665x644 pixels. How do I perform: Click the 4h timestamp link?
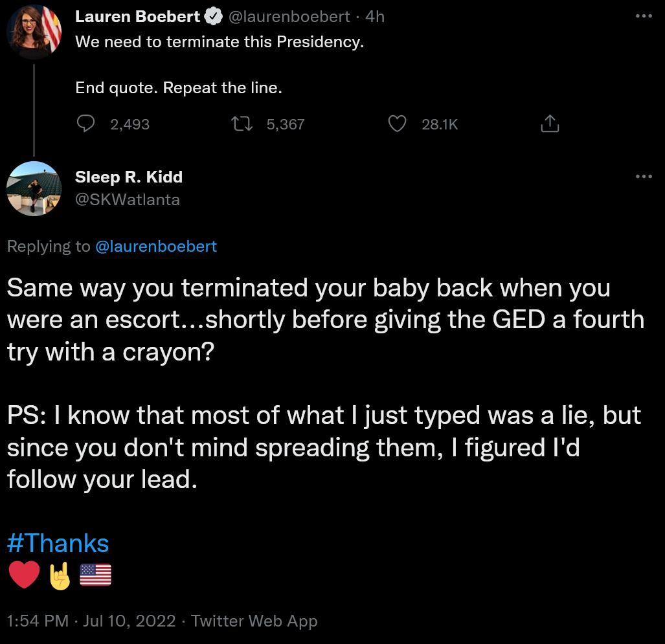coord(375,17)
